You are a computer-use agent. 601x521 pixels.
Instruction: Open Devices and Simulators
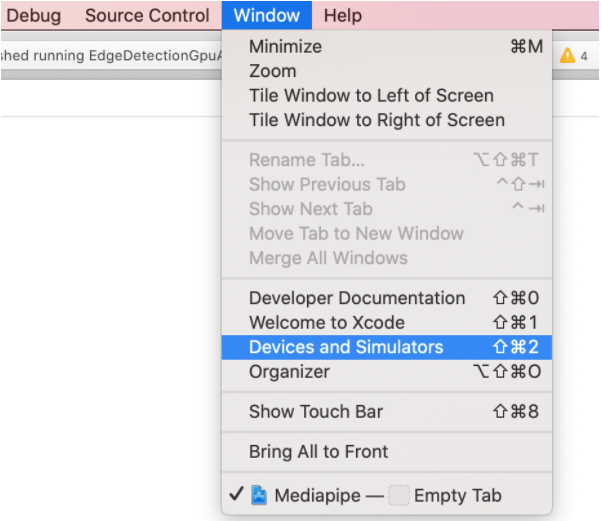tap(346, 347)
